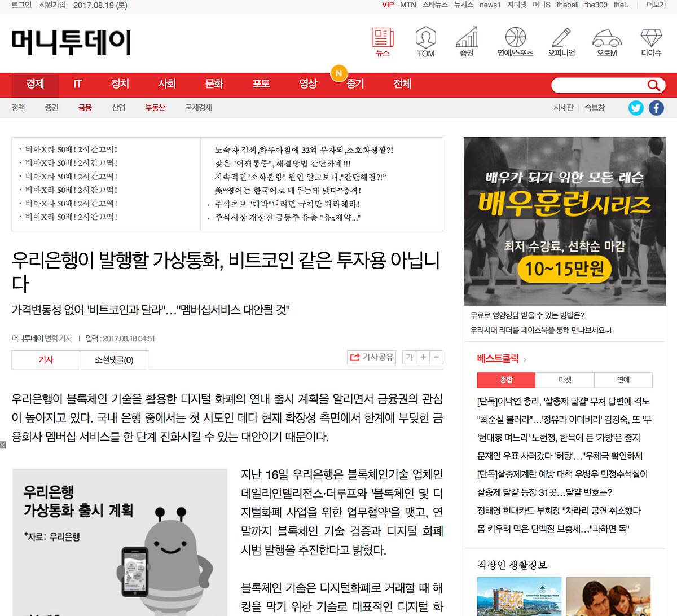Viewport: 677px width, 616px height.
Task: Open the 뉴스 newspaper icon
Action: click(383, 42)
